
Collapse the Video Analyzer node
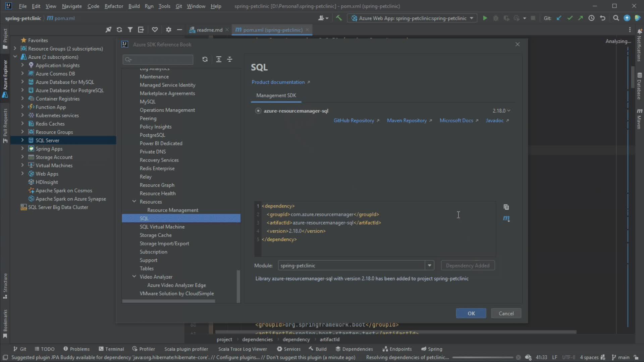click(x=134, y=277)
